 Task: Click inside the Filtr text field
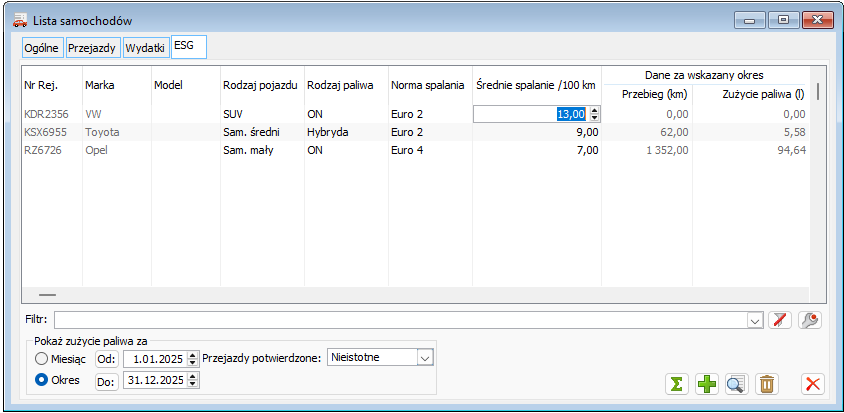pos(400,320)
